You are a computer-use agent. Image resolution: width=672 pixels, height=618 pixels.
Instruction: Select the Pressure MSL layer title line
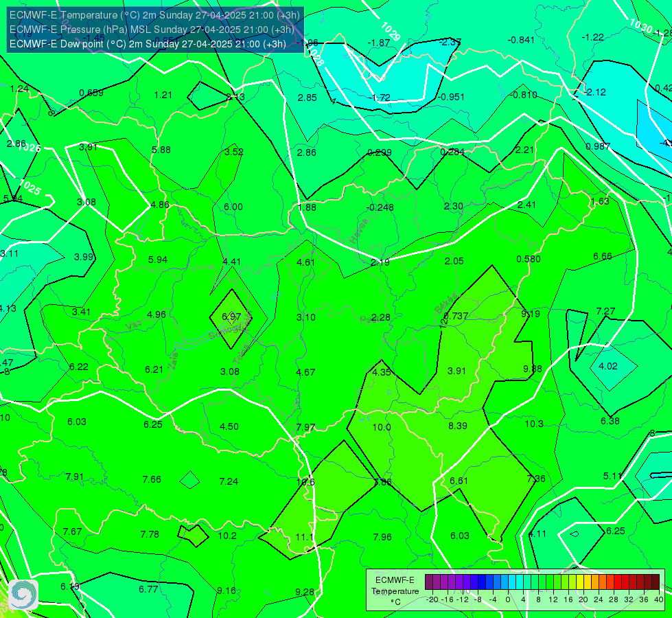[152, 30]
